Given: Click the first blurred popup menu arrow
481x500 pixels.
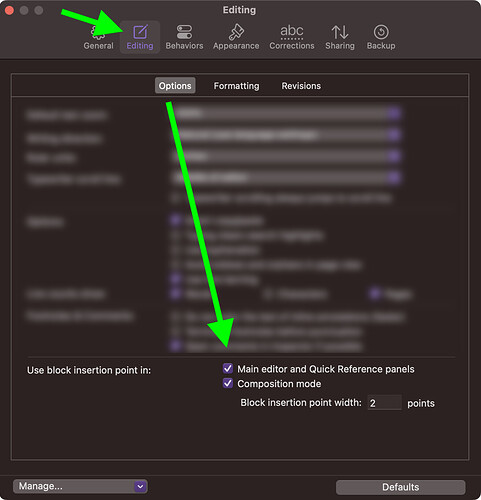Looking at the screenshot, I should tap(394, 114).
